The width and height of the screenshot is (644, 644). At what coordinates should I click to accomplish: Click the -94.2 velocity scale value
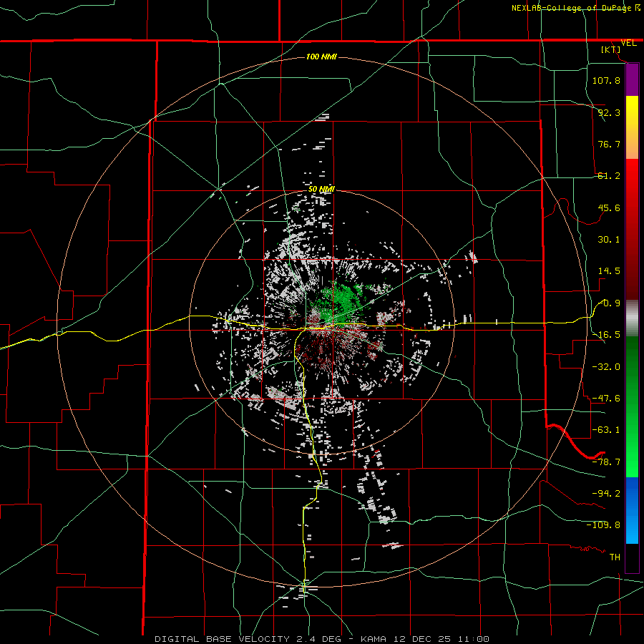click(x=606, y=494)
